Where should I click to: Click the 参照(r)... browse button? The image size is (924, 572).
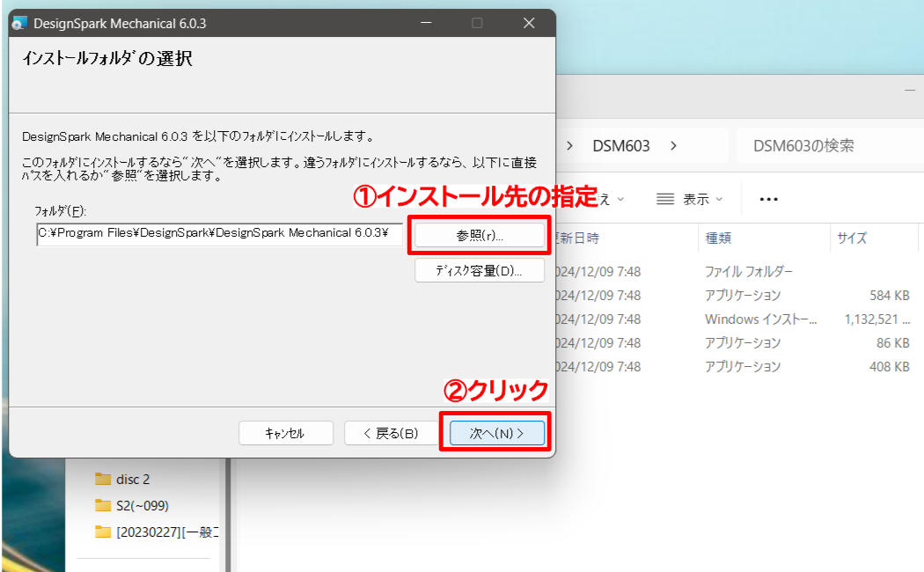click(x=479, y=235)
